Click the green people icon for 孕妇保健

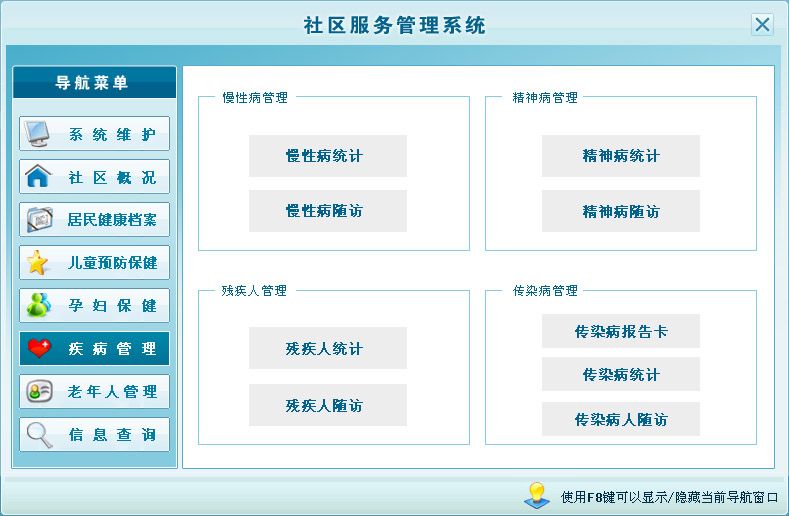point(39,305)
